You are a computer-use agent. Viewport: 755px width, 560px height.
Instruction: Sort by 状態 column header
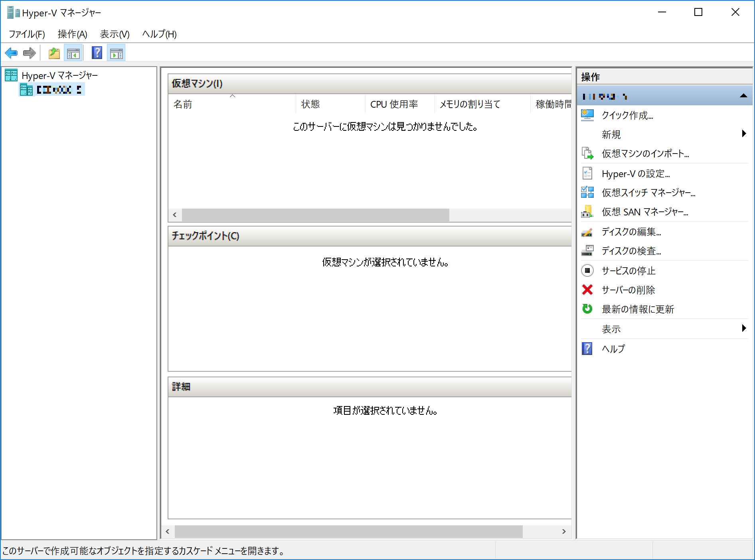point(330,104)
